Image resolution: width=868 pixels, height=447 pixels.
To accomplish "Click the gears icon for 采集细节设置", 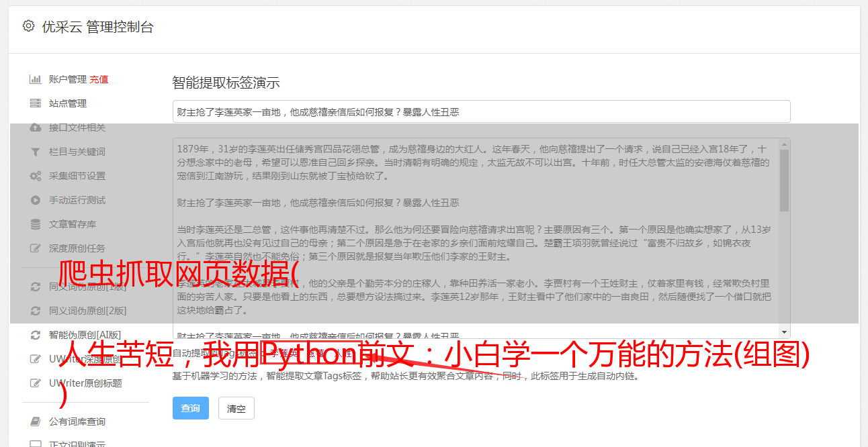I will (x=36, y=176).
